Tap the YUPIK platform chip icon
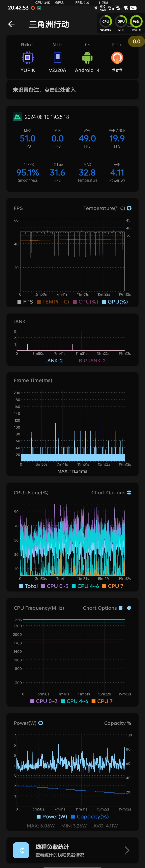145x868 pixels. [x=28, y=58]
